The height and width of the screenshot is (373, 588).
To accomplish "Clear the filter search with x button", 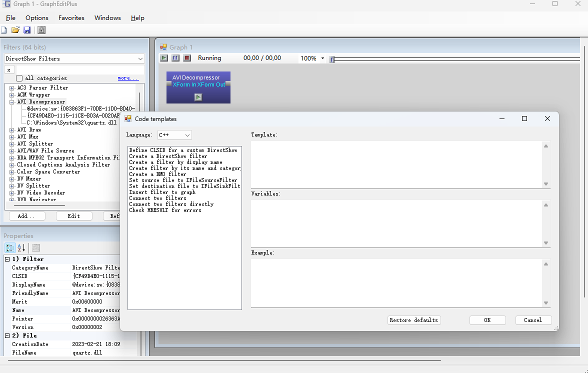I will [9, 69].
